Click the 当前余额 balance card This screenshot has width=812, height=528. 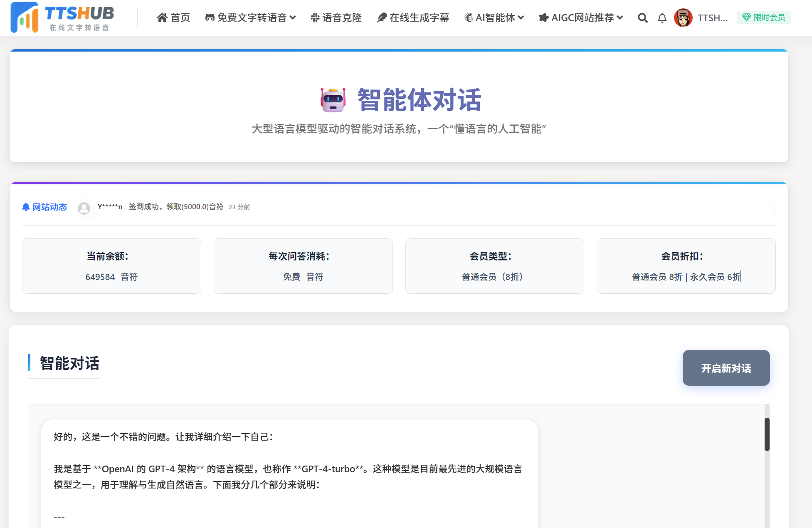pos(111,266)
